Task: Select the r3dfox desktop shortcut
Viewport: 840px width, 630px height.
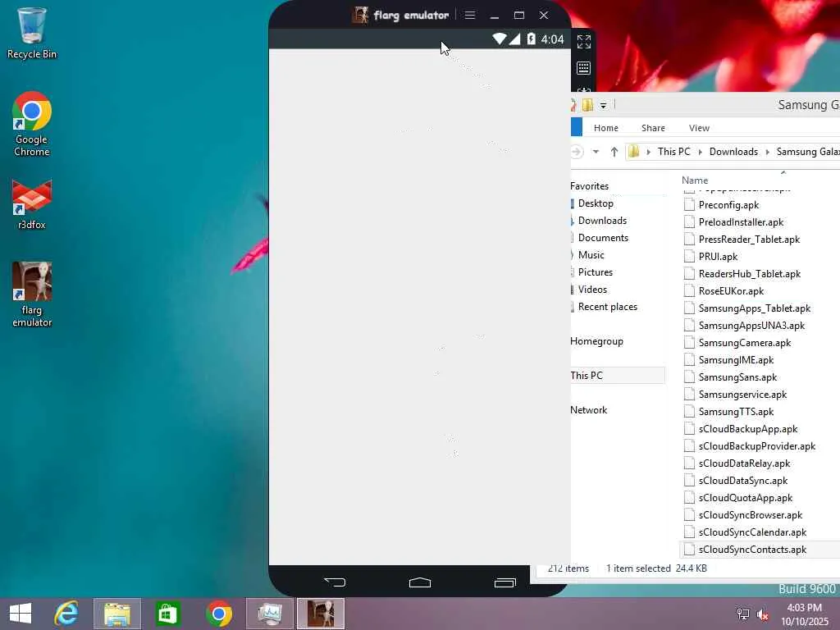Action: click(32, 204)
